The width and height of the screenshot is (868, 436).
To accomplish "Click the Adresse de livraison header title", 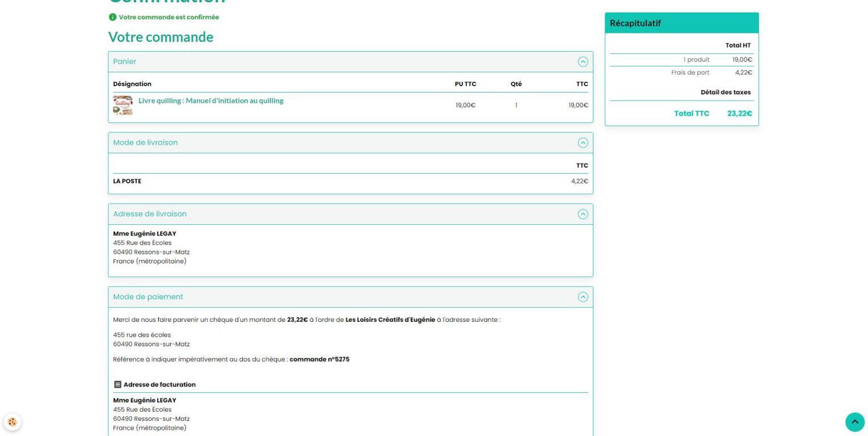I will click(x=150, y=214).
